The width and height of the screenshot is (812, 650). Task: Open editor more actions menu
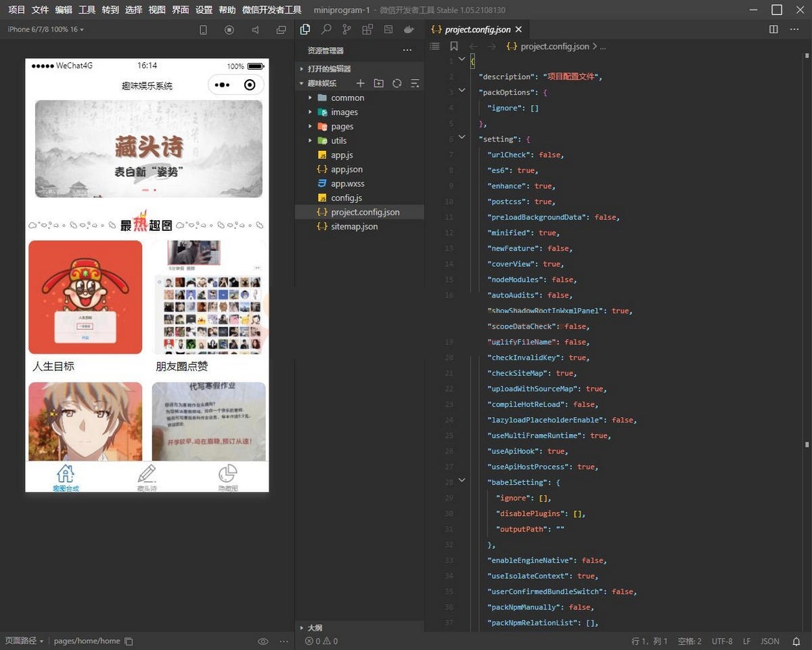pyautogui.click(x=794, y=30)
